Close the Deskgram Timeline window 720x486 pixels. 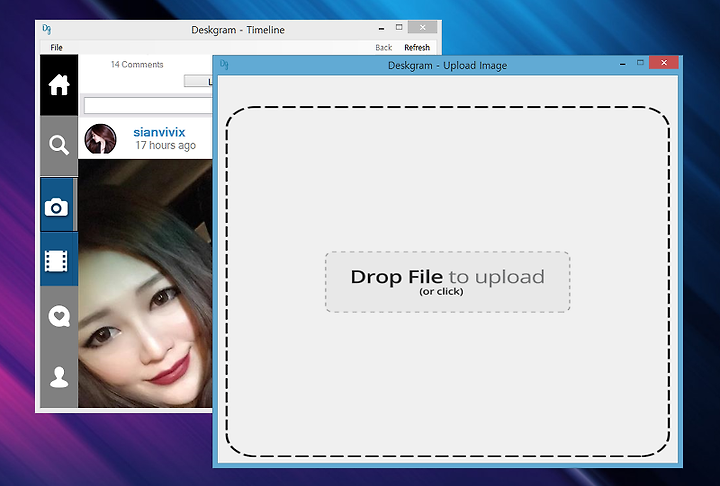[422, 28]
